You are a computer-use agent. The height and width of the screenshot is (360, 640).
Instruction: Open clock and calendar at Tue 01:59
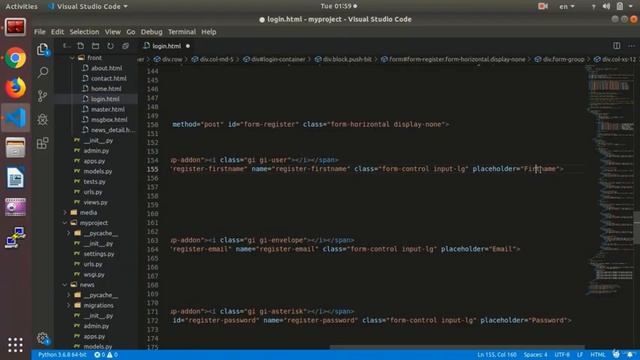click(x=338, y=6)
